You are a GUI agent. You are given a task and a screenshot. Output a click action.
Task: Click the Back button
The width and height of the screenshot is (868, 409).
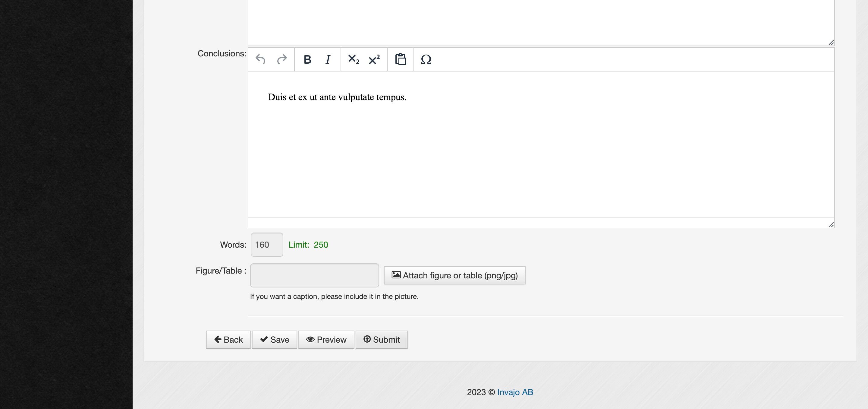click(x=228, y=340)
